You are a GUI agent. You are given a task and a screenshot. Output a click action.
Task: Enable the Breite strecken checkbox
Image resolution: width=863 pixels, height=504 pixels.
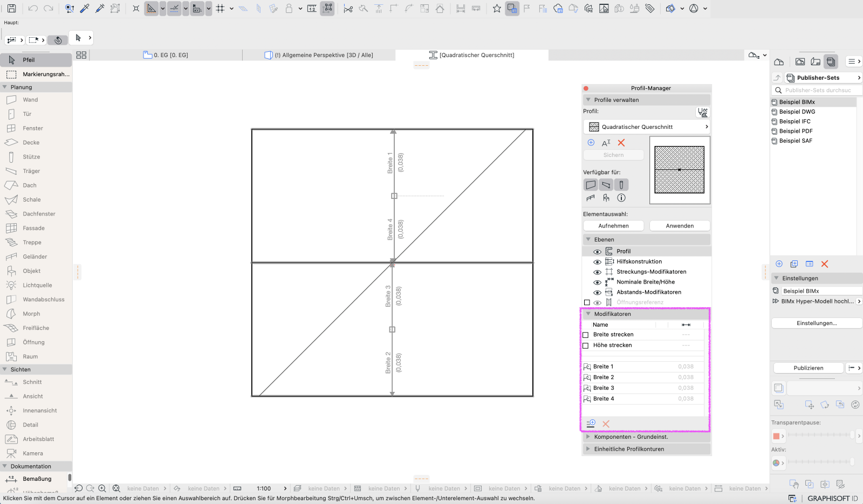pyautogui.click(x=586, y=335)
